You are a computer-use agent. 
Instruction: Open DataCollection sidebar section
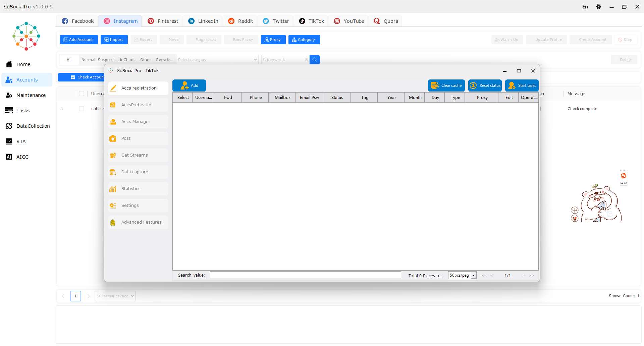pos(26,126)
